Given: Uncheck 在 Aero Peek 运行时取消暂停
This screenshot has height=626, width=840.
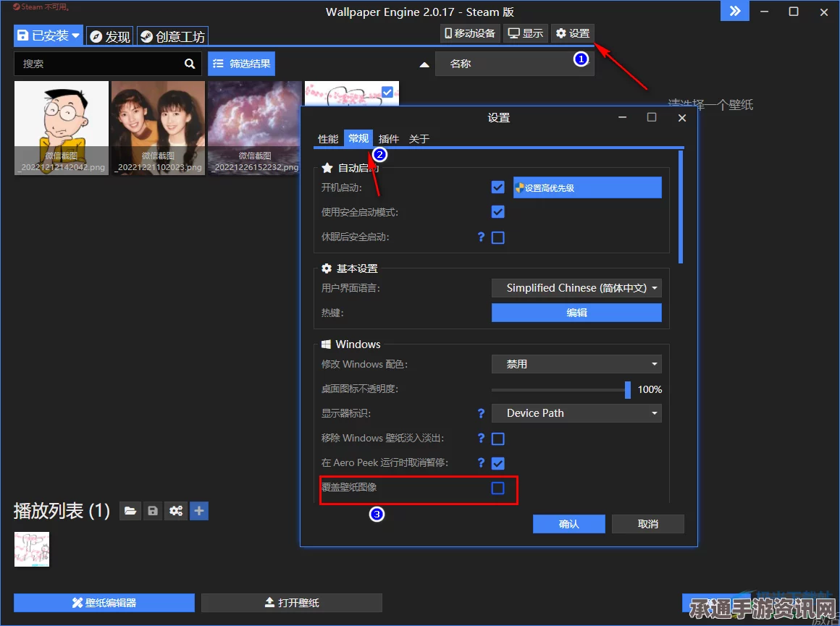Looking at the screenshot, I should [497, 463].
